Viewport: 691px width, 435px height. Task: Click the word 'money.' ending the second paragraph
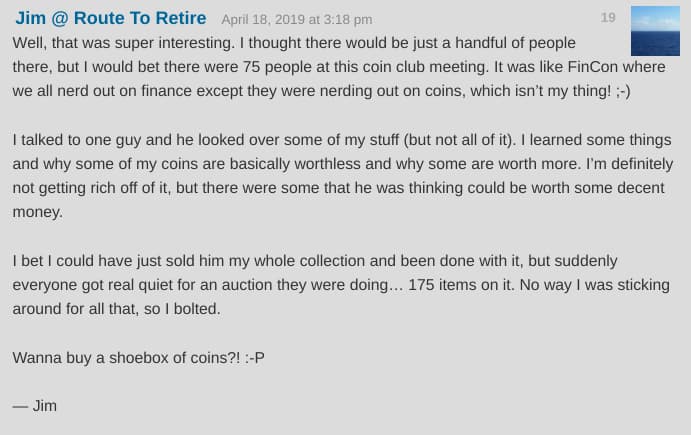point(37,212)
